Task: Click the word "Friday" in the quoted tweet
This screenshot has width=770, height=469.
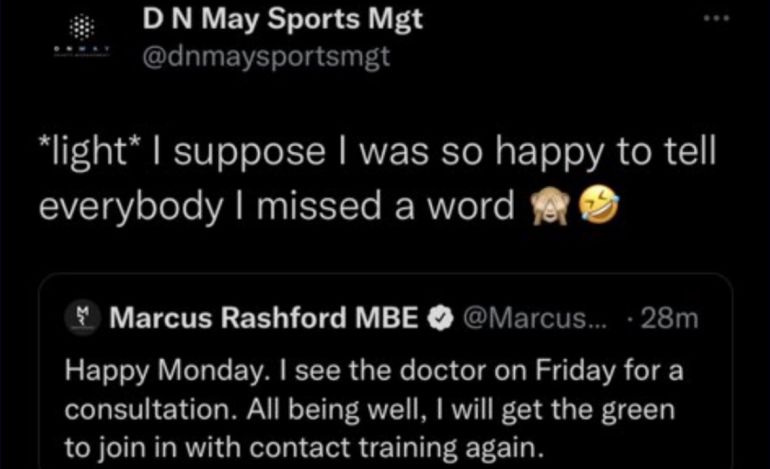Action: click(575, 371)
